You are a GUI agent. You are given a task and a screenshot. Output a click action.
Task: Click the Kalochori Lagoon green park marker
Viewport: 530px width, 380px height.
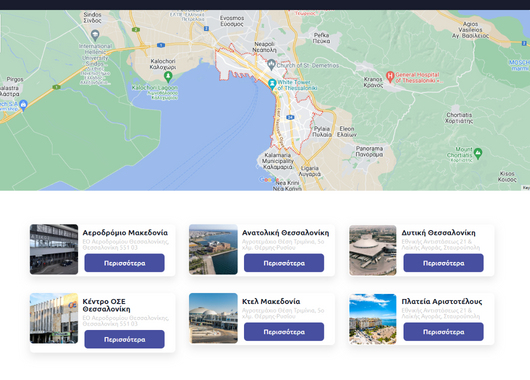[168, 77]
